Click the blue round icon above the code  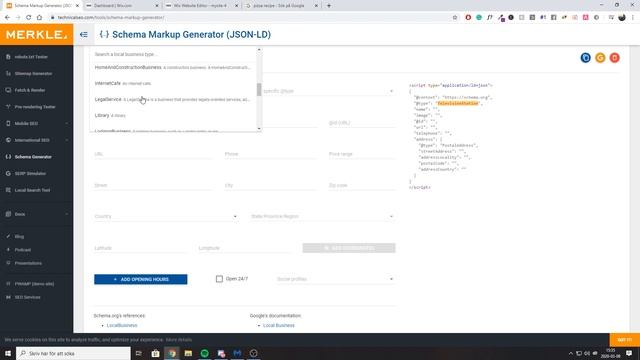[x=585, y=58]
